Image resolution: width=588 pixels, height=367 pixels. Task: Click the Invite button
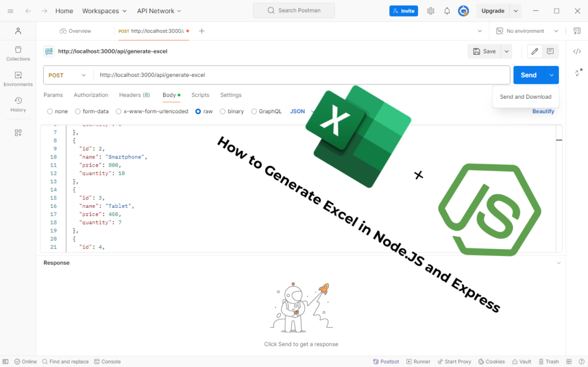tap(404, 11)
